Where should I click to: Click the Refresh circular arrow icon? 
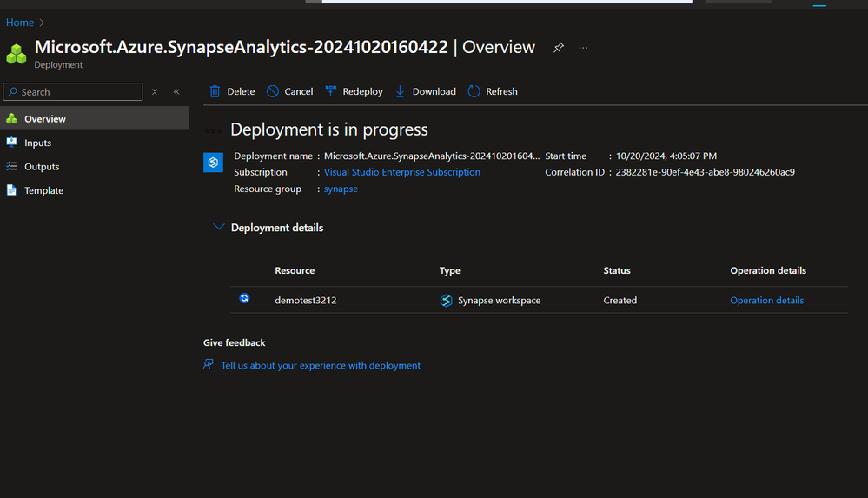474,91
